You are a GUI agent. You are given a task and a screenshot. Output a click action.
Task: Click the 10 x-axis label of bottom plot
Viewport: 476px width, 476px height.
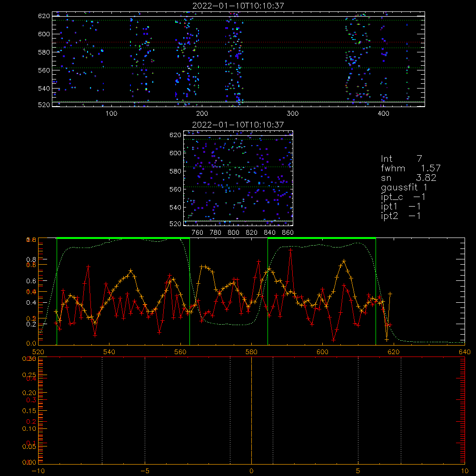click(x=465, y=471)
